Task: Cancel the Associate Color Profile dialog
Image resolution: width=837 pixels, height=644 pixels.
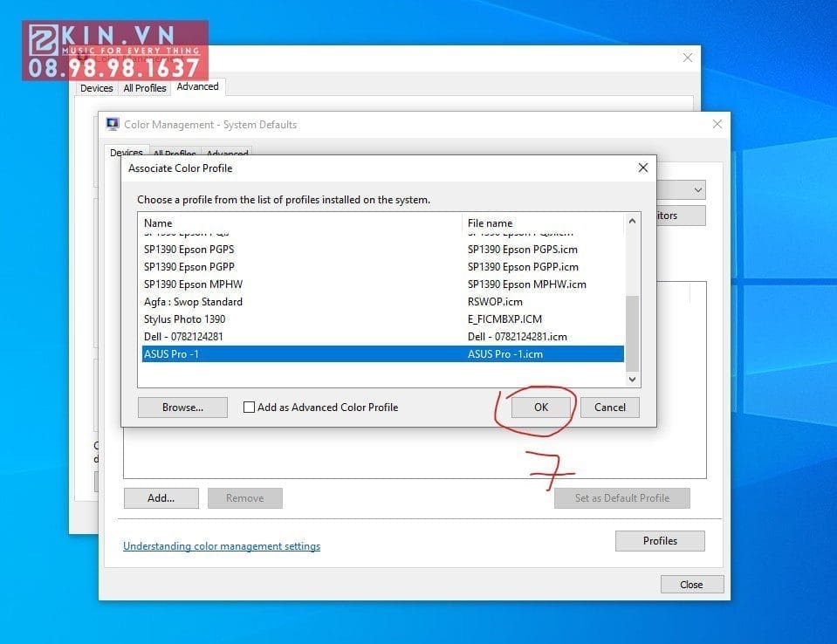Action: pyautogui.click(x=609, y=407)
